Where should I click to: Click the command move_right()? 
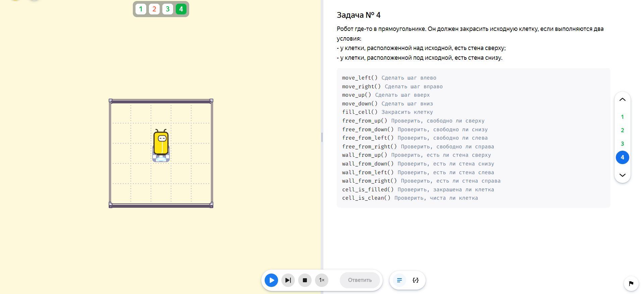[362, 87]
